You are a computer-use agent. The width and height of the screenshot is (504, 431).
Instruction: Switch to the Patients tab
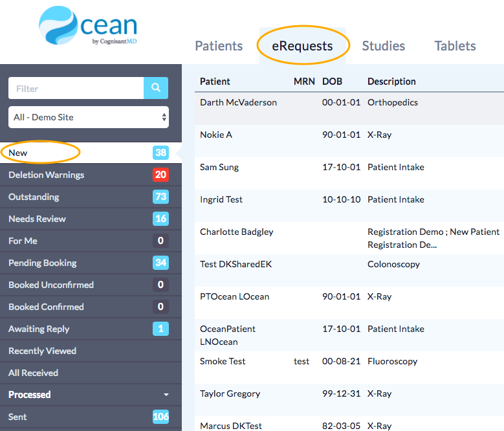[x=219, y=46]
